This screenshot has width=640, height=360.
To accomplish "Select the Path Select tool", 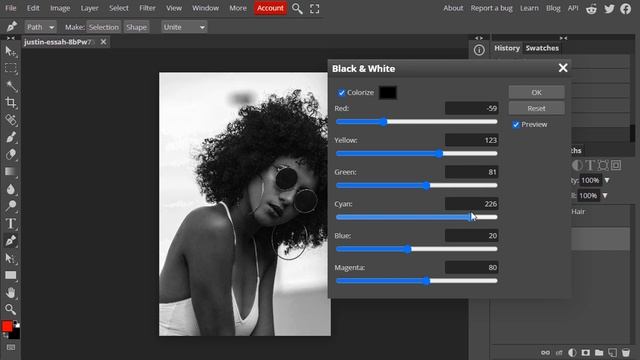I will pos(10,258).
